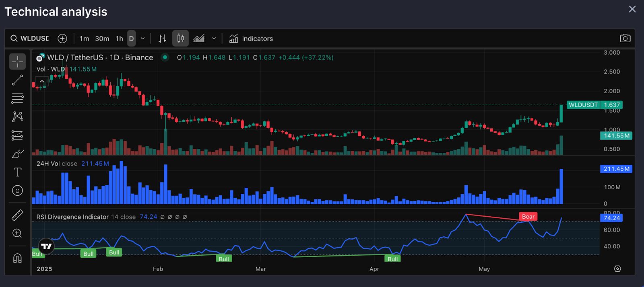Switch to the 30m timeframe
Screen dimensions: 644x287
(102, 39)
